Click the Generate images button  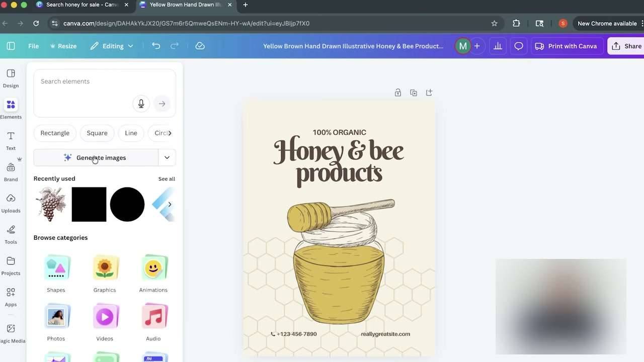(x=96, y=157)
